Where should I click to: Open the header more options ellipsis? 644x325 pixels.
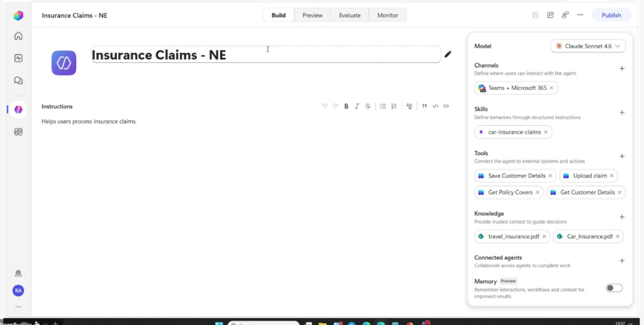(580, 15)
